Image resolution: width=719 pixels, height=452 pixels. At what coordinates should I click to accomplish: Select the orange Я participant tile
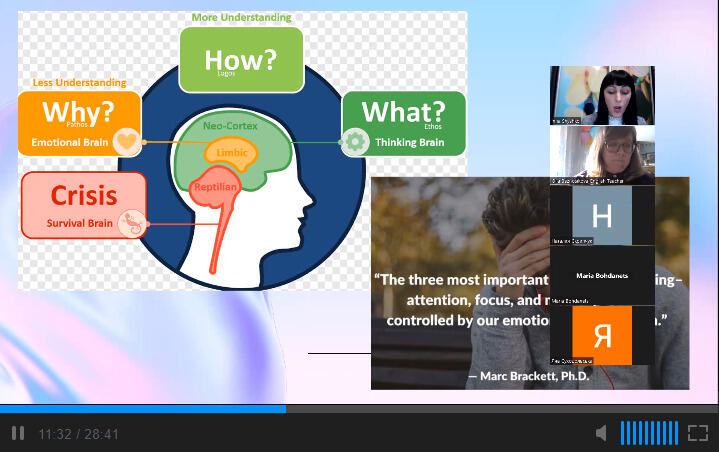(x=602, y=336)
